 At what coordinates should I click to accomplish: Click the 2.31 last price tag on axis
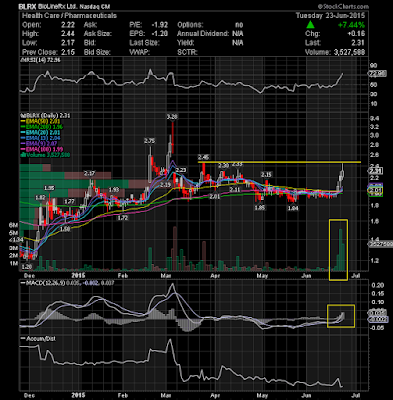pyautogui.click(x=375, y=171)
